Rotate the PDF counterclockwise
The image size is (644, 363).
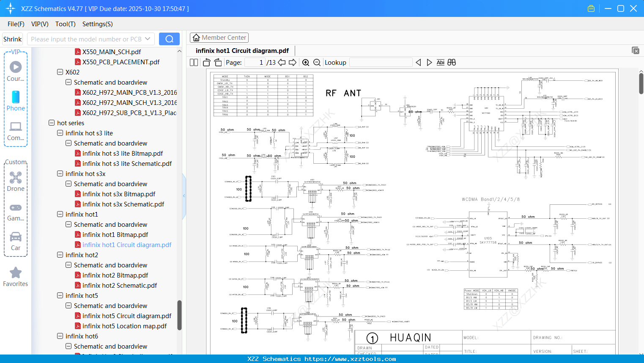[206, 62]
